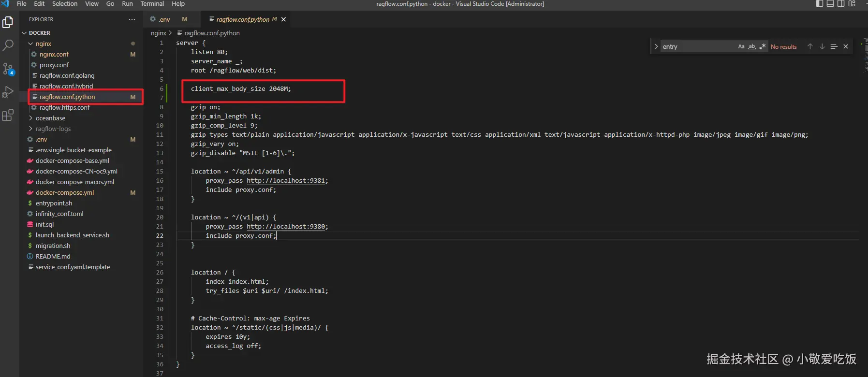
Task: Expand the oceanbase folder
Action: (50, 118)
